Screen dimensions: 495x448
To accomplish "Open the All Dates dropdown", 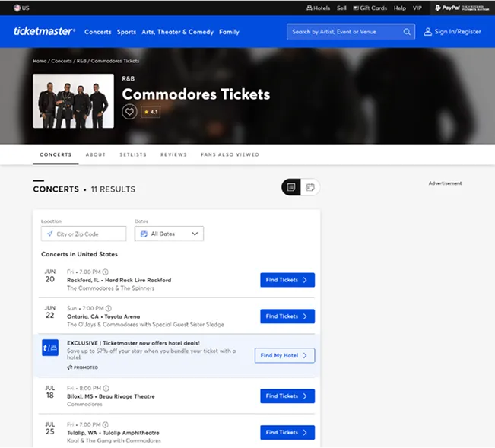I will pyautogui.click(x=169, y=234).
